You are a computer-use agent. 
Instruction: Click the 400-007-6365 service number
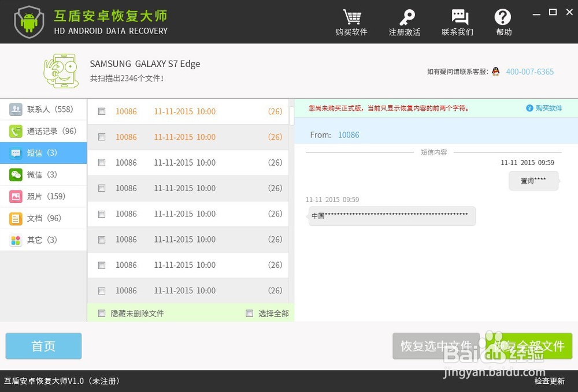[529, 72]
